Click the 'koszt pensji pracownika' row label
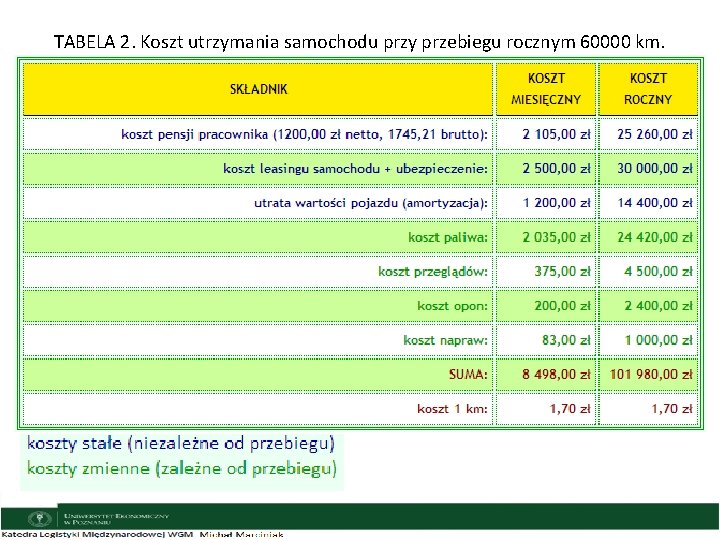This screenshot has width=720, height=540. click(x=304, y=135)
